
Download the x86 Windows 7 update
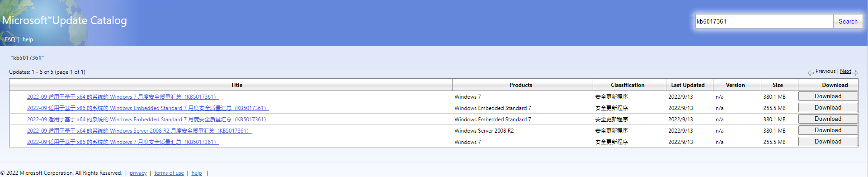pyautogui.click(x=828, y=142)
